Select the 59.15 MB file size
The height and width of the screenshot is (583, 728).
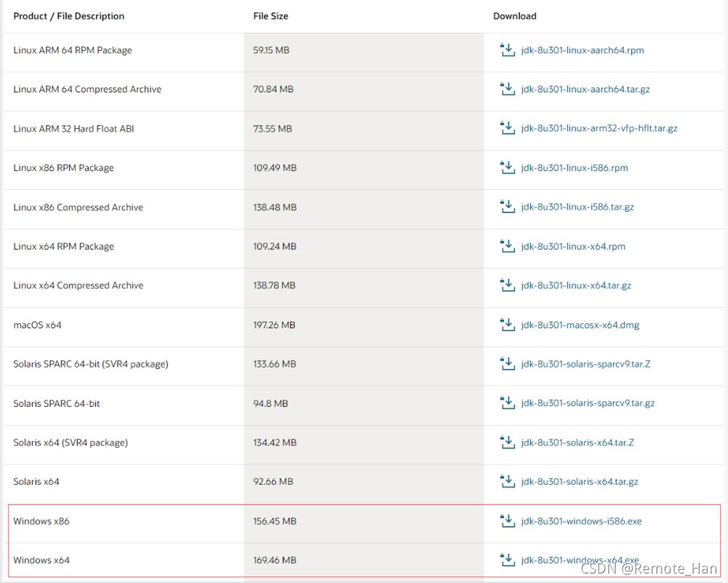pos(271,50)
